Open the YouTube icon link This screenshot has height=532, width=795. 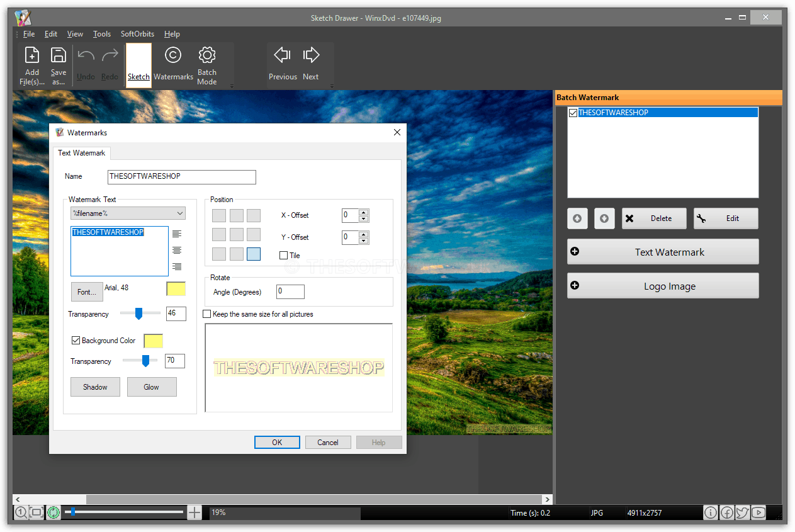click(758, 513)
